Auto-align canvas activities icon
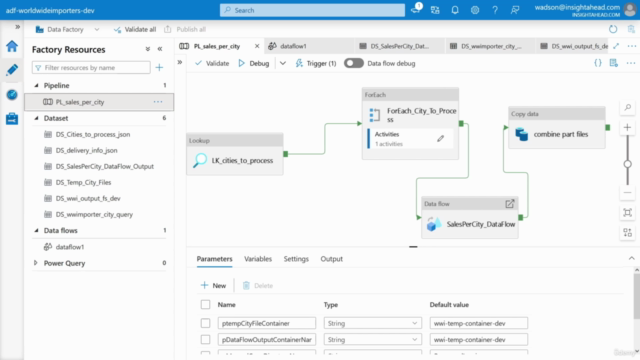This screenshot has width=640, height=360. [x=627, y=232]
